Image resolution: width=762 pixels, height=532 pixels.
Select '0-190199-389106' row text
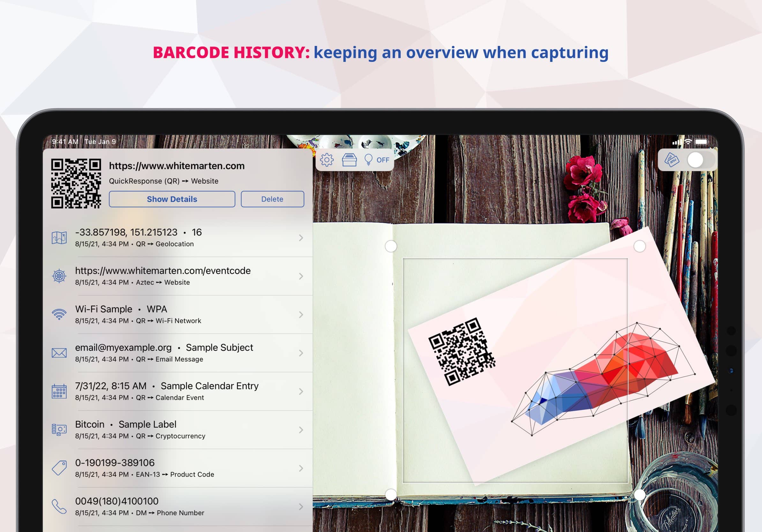[115, 463]
